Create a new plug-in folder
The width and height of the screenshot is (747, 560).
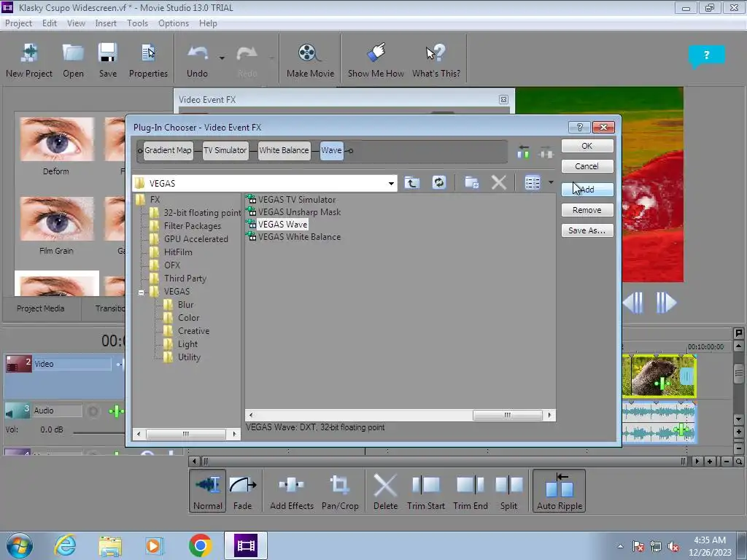(x=472, y=183)
